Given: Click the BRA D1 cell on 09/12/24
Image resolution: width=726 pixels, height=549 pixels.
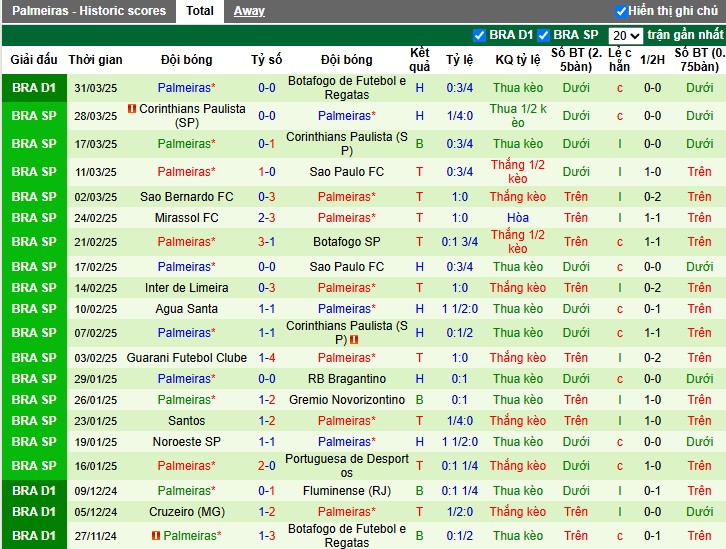Looking at the screenshot, I should click(x=34, y=491).
